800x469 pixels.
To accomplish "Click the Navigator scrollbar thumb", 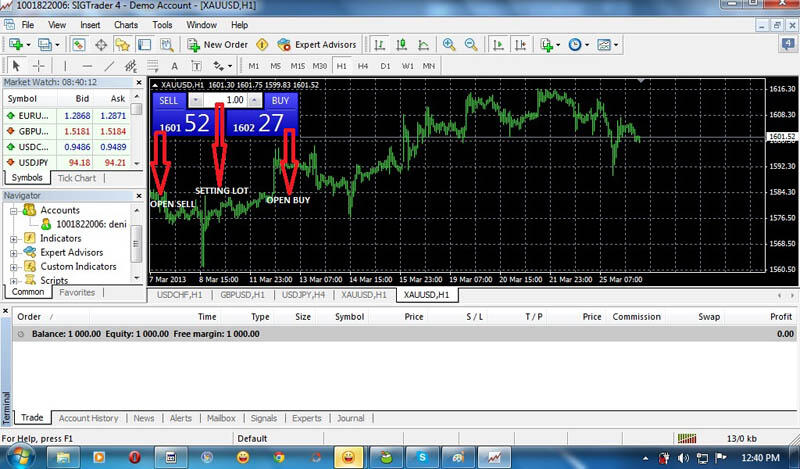I will pos(136,244).
